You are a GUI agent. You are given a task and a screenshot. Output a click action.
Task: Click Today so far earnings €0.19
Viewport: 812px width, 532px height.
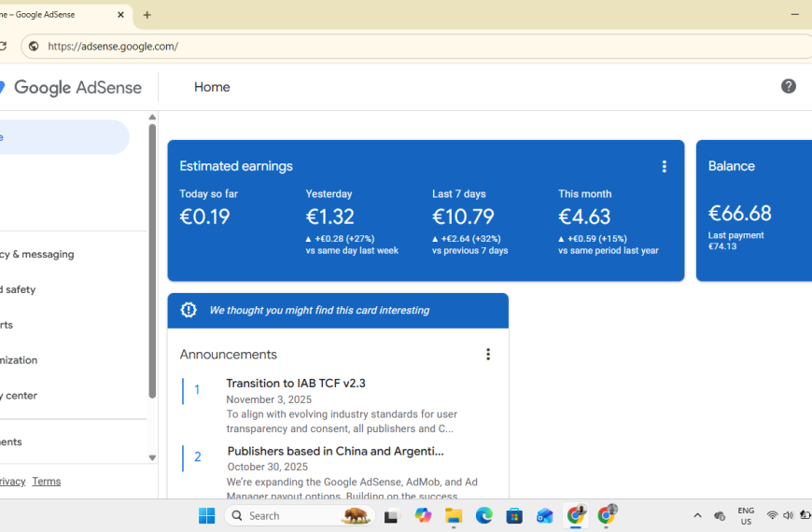205,217
